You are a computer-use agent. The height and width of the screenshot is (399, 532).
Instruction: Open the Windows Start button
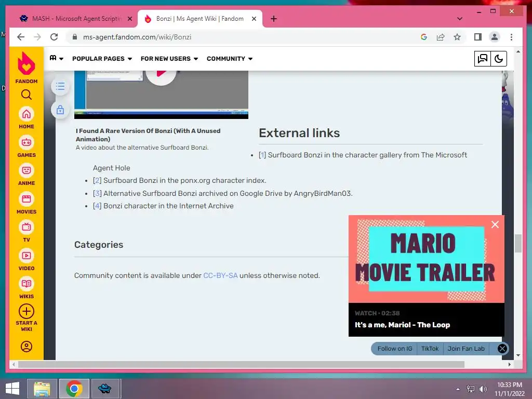tap(12, 389)
